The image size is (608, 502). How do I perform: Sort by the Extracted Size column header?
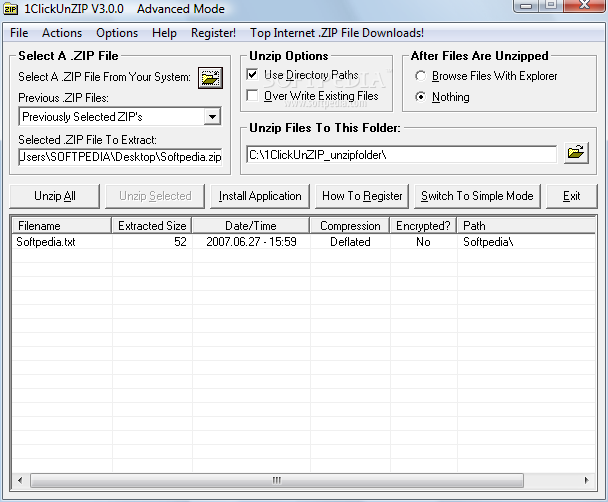[x=152, y=226]
